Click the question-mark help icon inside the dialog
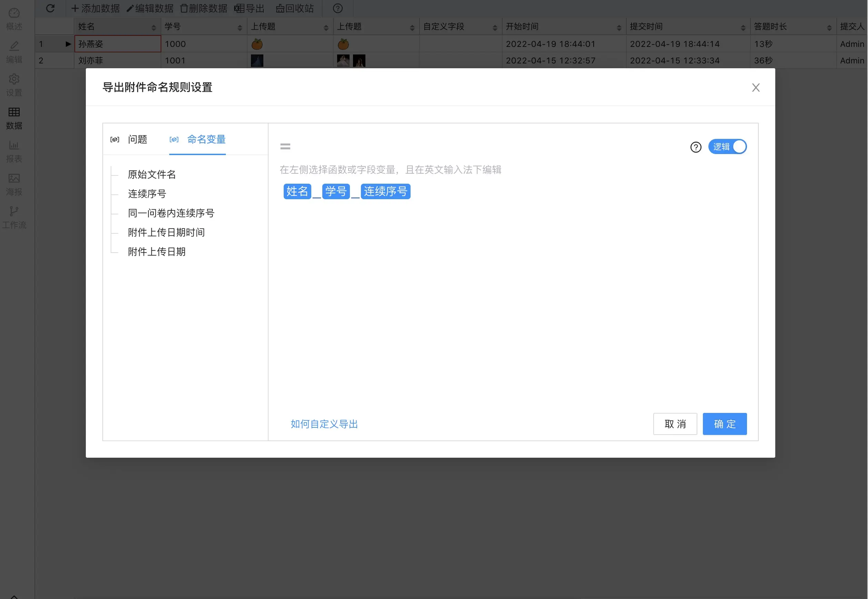 (696, 148)
